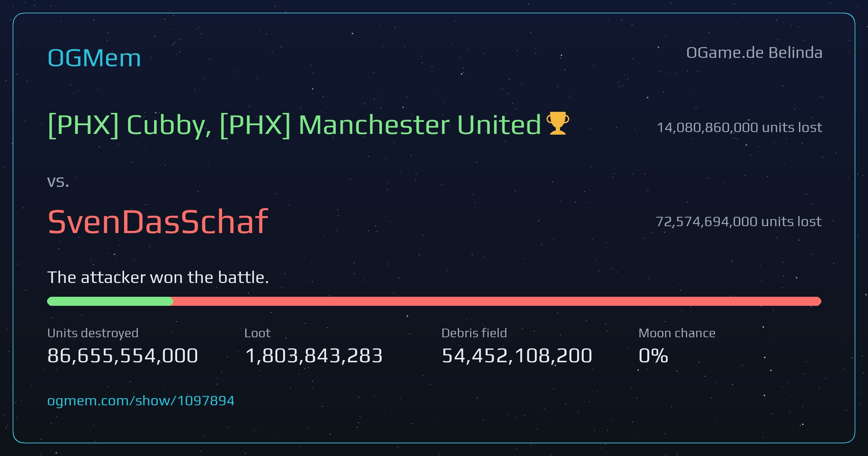Click the gold trophy icon
This screenshot has width=868, height=456.
pos(558,123)
